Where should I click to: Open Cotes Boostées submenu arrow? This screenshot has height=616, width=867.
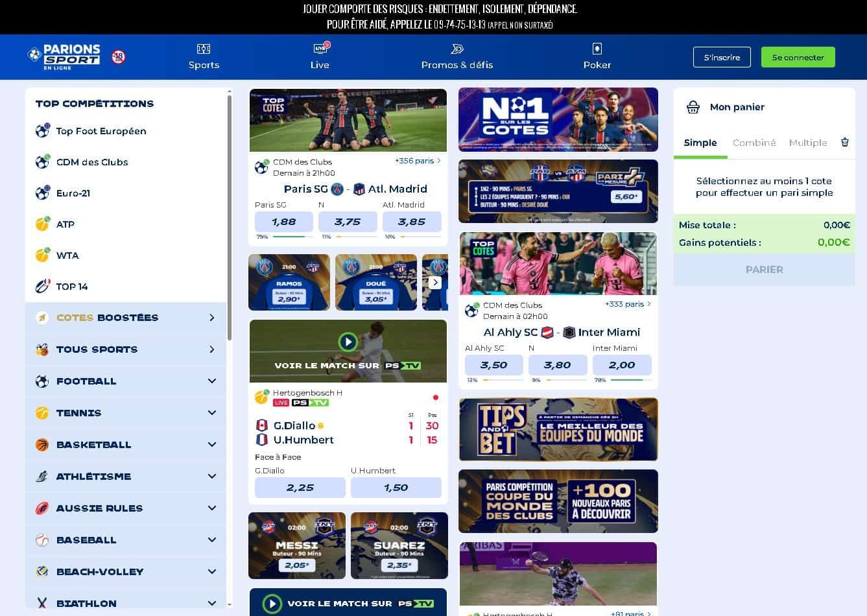212,318
